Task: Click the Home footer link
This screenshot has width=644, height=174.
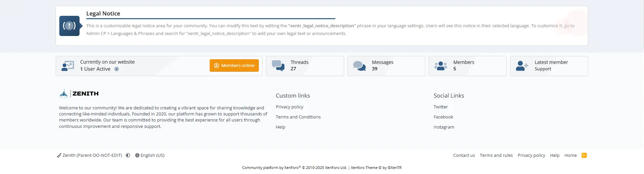Action: point(571,155)
